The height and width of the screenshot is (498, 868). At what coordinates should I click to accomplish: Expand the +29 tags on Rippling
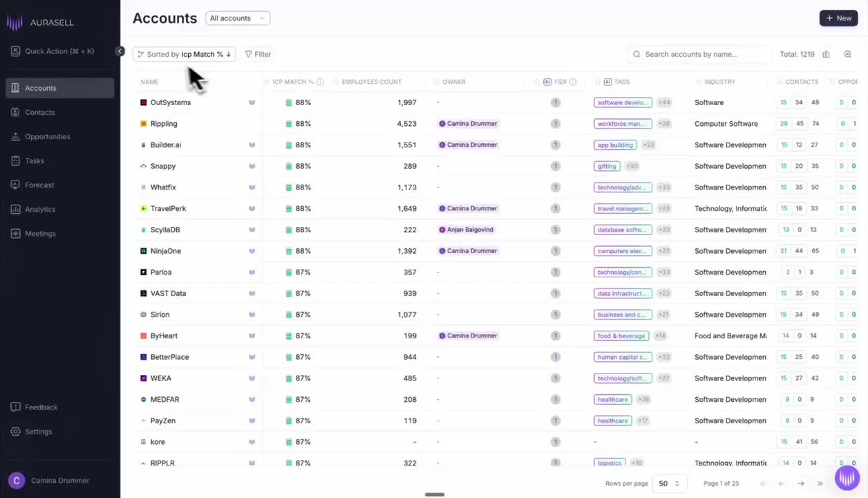(x=663, y=124)
